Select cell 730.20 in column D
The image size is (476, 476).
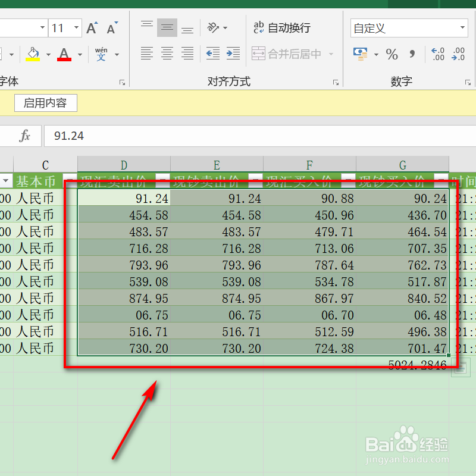[124, 348]
